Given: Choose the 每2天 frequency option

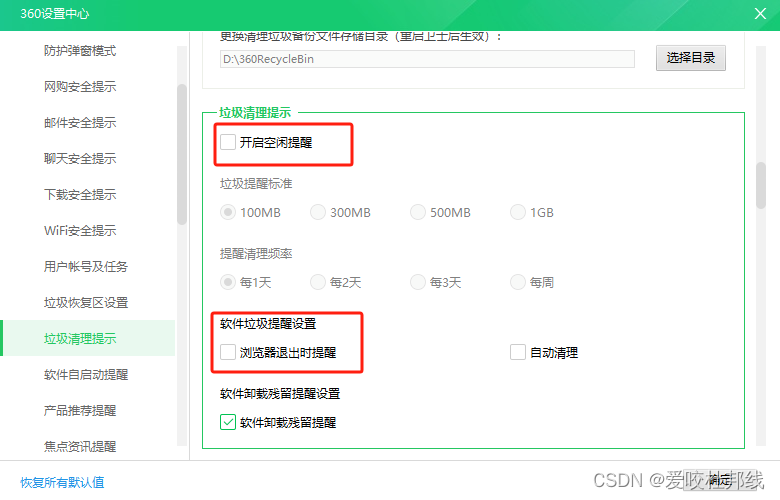Looking at the screenshot, I should pos(318,283).
